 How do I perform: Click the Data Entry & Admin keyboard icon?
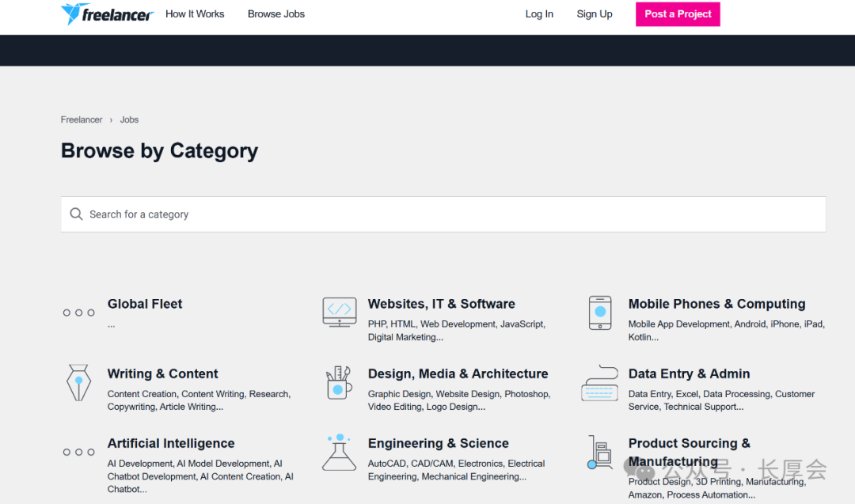point(599,383)
